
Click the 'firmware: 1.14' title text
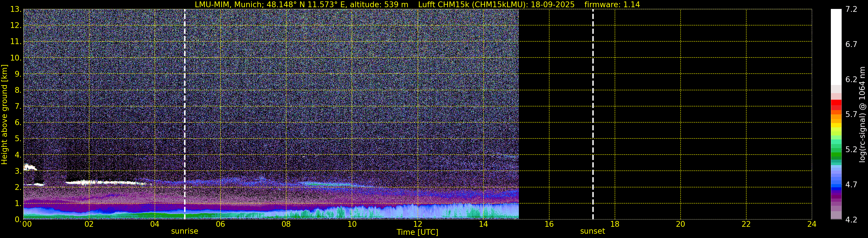point(612,5)
